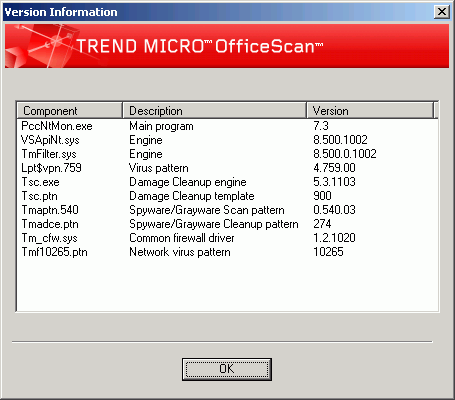Select the VSApiNt.sys component
This screenshot has height=400, width=455.
click(x=50, y=140)
